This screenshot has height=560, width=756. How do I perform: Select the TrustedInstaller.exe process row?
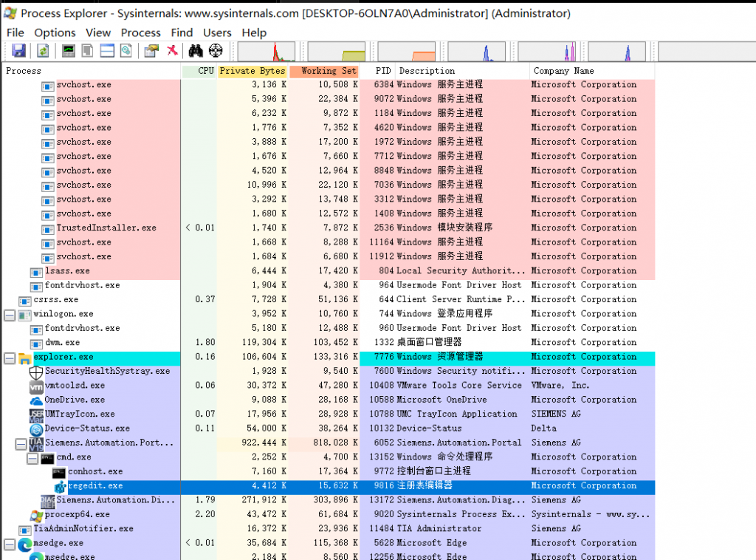(x=329, y=228)
